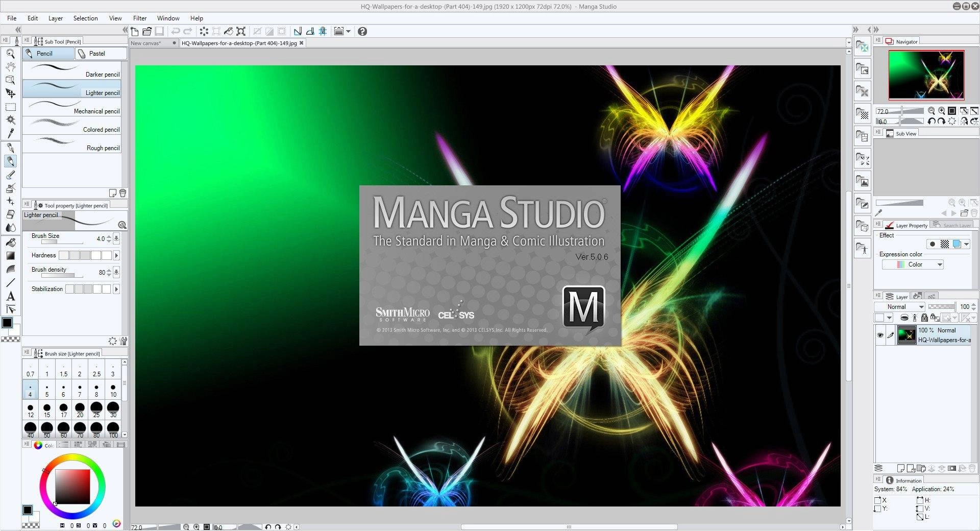Switch to the New canvas tab
Screen dimensions: 980x531
[153, 43]
